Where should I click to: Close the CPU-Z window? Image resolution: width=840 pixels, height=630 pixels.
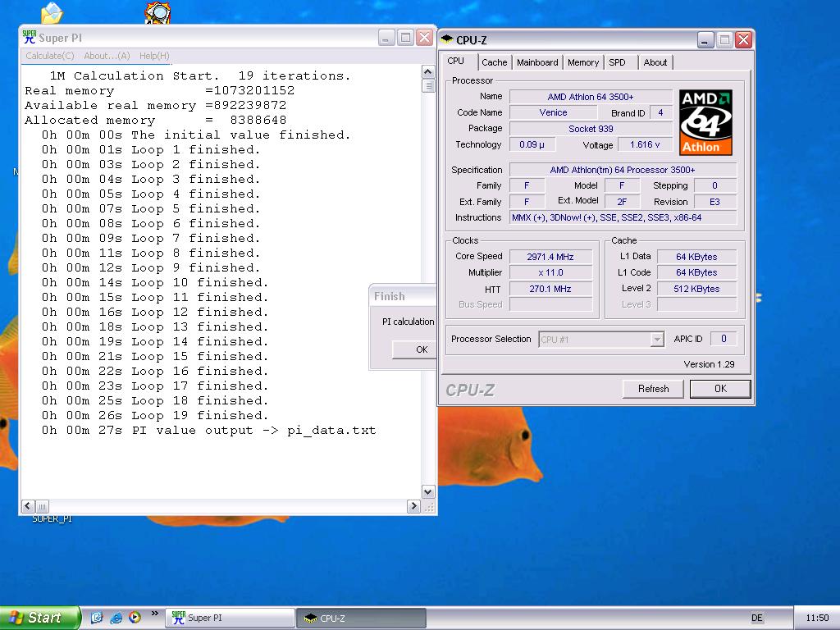743,39
